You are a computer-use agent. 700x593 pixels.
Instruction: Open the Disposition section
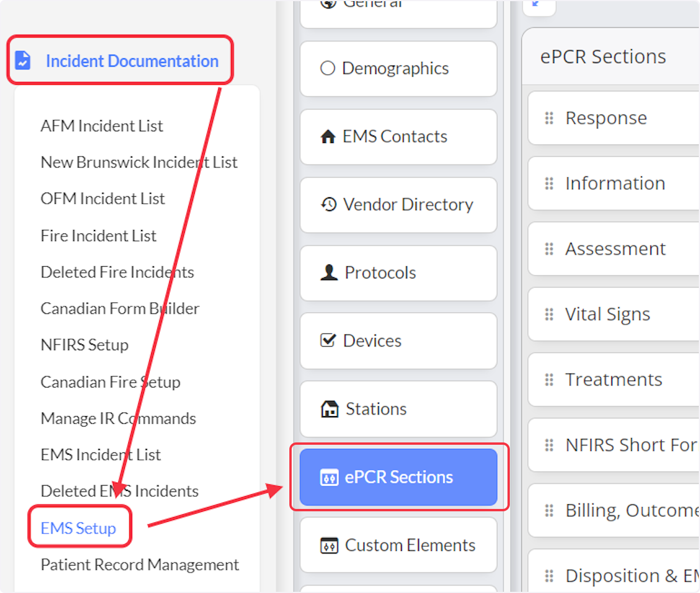tap(614, 571)
